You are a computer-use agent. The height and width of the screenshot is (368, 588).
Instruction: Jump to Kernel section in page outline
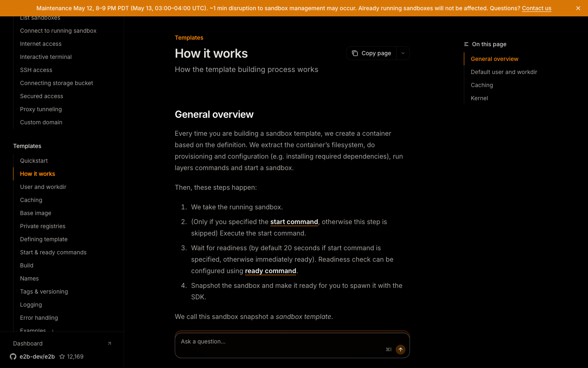pos(479,98)
